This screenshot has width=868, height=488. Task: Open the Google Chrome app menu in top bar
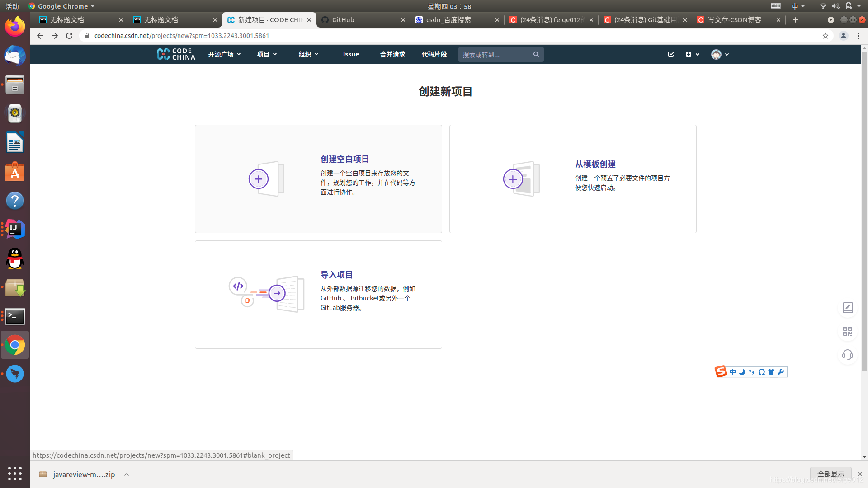(x=61, y=6)
